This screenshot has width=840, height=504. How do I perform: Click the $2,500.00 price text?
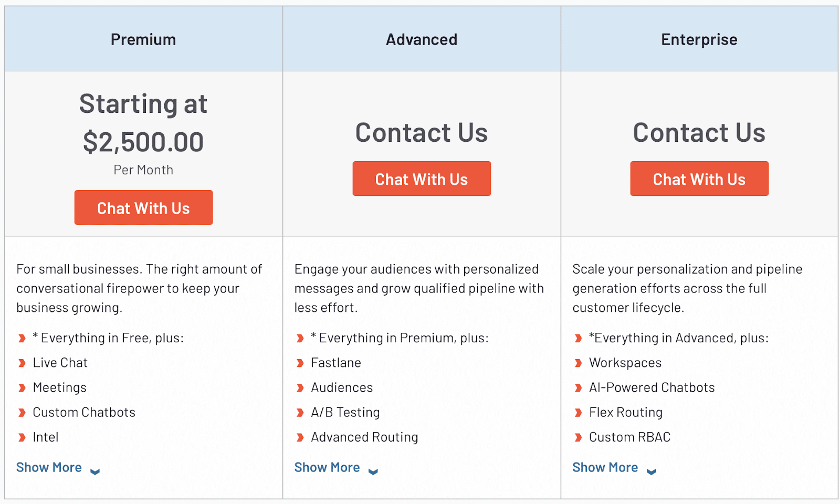pos(143,142)
